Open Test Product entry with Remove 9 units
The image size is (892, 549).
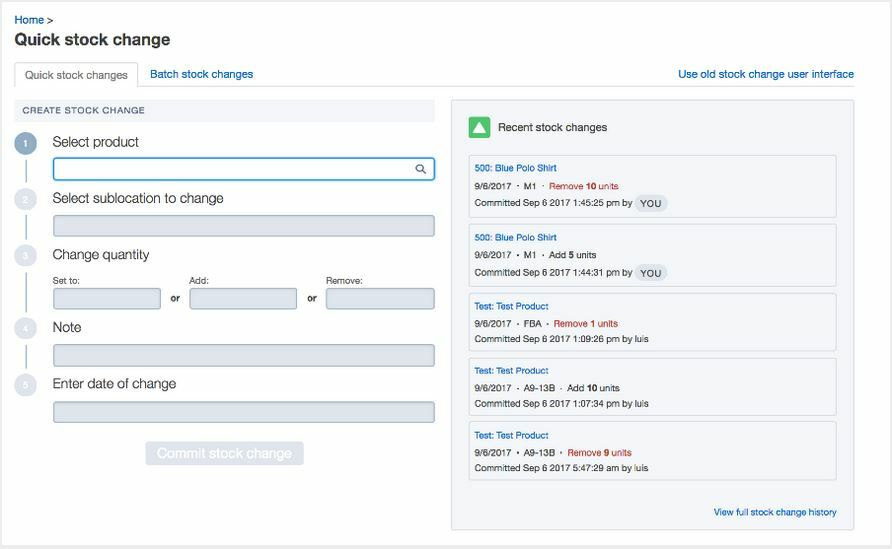pyautogui.click(x=511, y=435)
